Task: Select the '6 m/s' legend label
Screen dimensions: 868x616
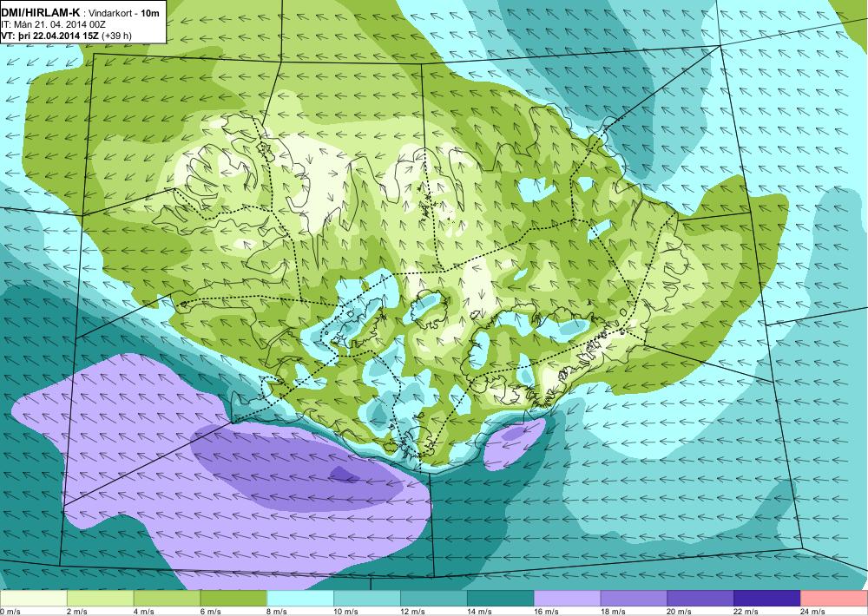Action: pyautogui.click(x=210, y=612)
